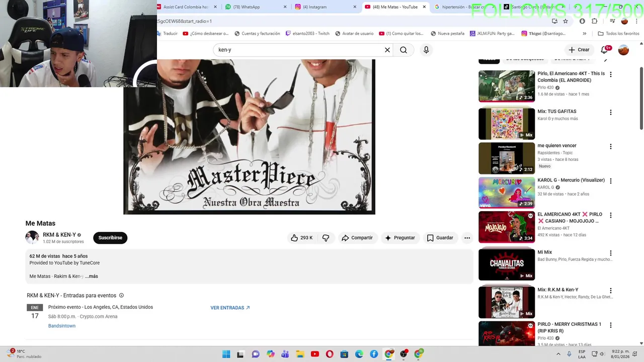The width and height of the screenshot is (644, 362).
Task: Open Windows Start menu
Action: tap(226, 354)
